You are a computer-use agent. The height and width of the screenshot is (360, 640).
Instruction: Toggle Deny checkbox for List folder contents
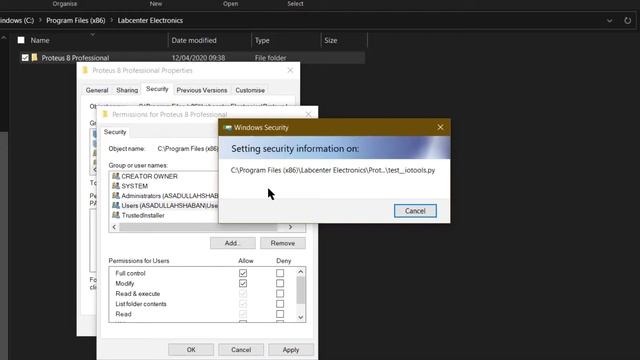pyautogui.click(x=280, y=304)
